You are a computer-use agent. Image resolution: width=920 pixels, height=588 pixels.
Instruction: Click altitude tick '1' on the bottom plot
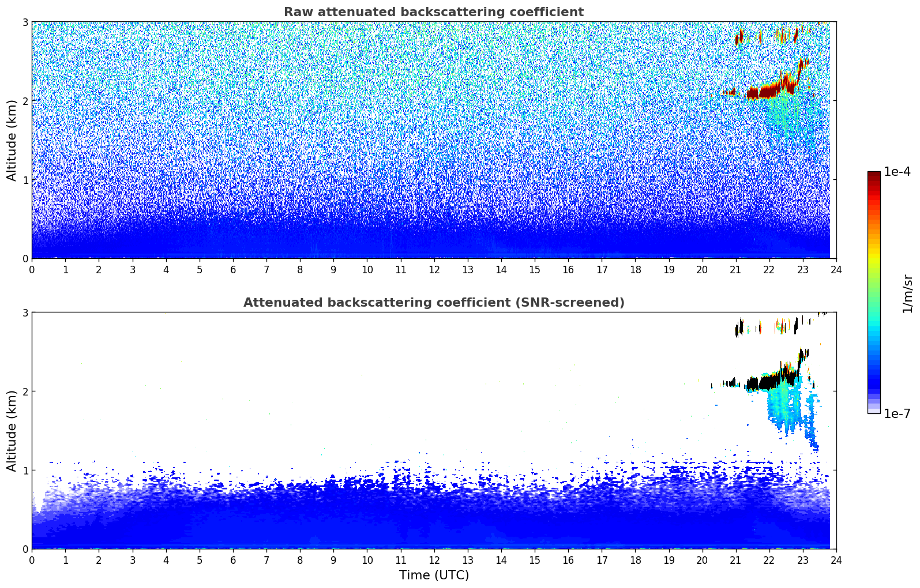[25, 470]
